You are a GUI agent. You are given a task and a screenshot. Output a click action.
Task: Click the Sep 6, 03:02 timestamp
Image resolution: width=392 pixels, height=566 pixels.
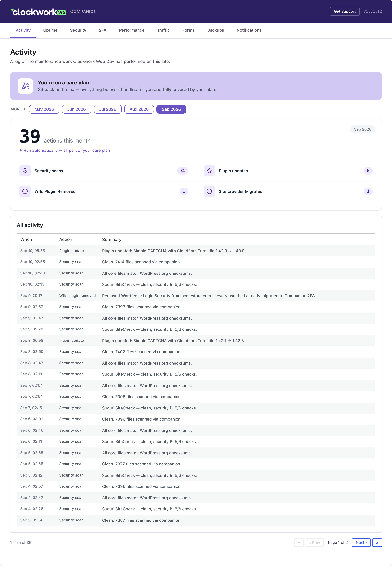[32, 419]
